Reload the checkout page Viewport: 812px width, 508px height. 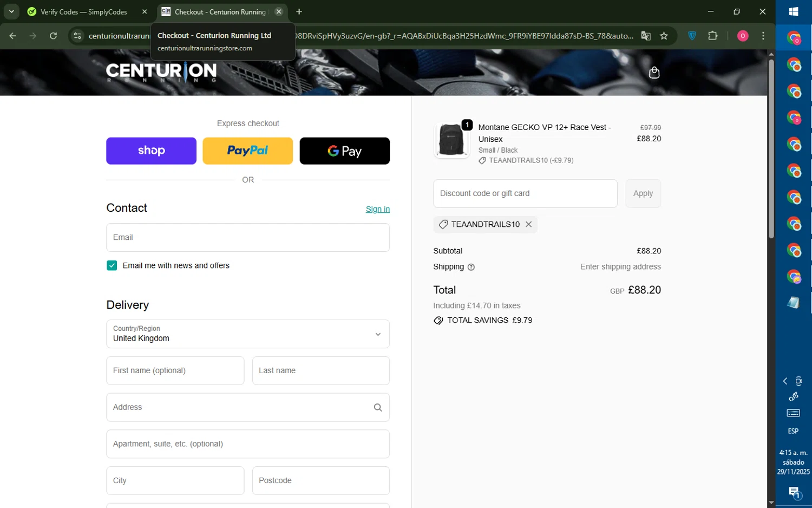click(x=53, y=36)
